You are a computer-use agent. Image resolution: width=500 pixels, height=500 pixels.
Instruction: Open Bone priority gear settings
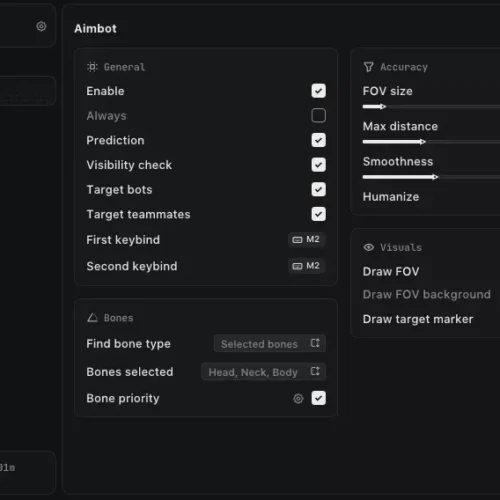(x=298, y=398)
